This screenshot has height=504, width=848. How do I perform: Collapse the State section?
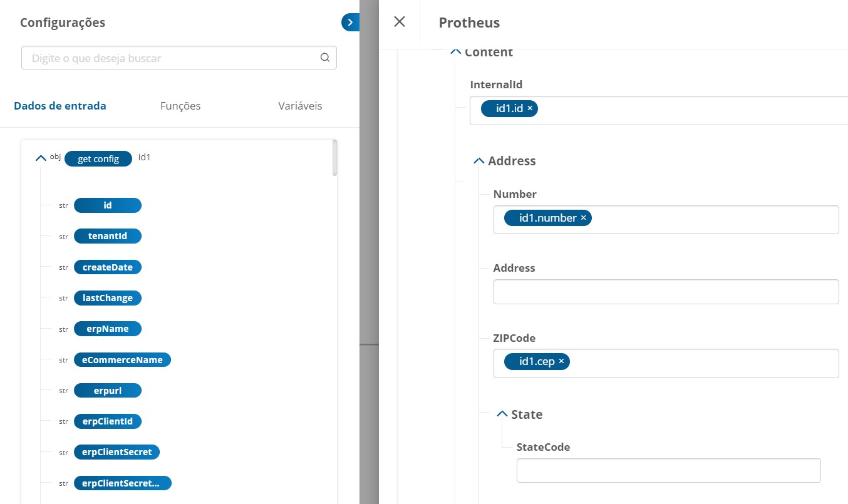click(502, 414)
